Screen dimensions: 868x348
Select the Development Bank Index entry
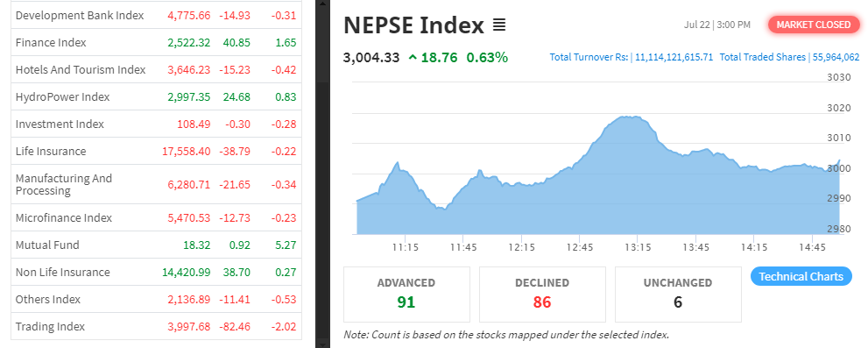[156, 16]
